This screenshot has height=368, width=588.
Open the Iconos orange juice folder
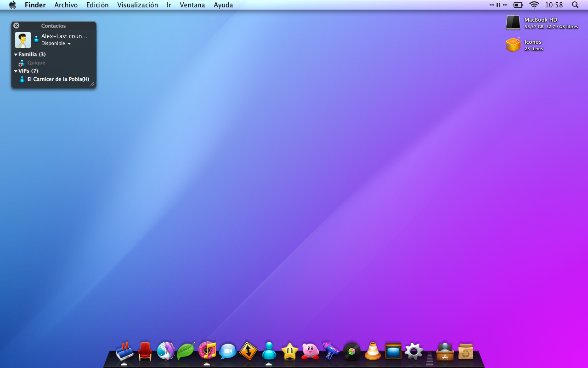[x=513, y=45]
